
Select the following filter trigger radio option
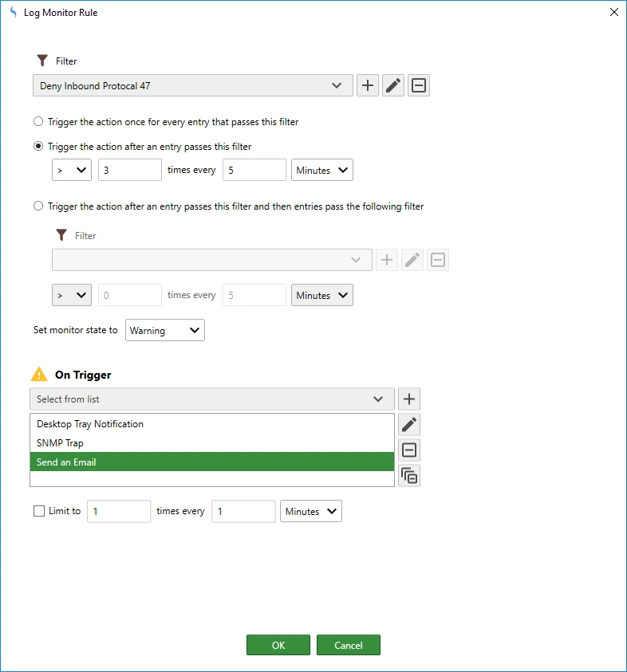(x=38, y=206)
